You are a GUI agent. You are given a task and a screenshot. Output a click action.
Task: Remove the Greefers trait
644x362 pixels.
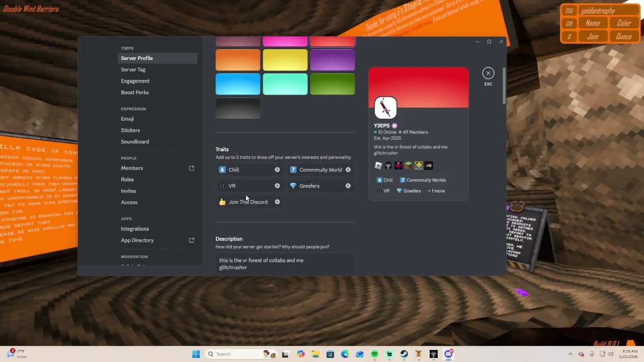point(348,186)
